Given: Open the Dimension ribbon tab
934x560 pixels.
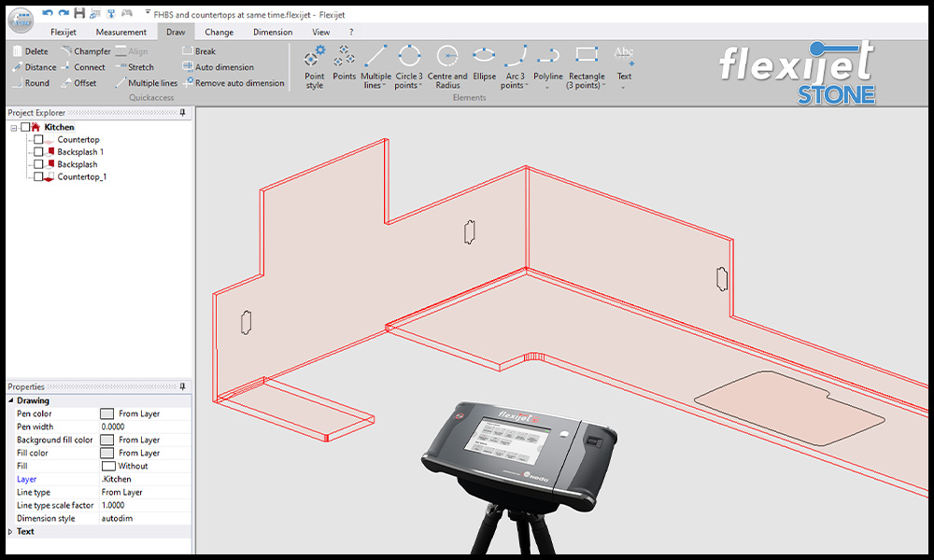Looking at the screenshot, I should tap(273, 32).
